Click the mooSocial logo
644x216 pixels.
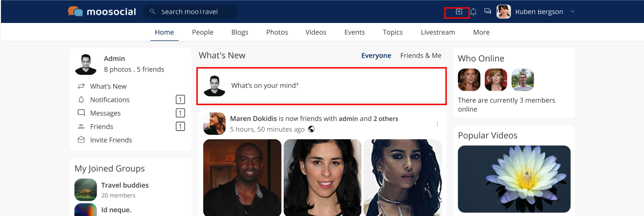click(x=102, y=11)
